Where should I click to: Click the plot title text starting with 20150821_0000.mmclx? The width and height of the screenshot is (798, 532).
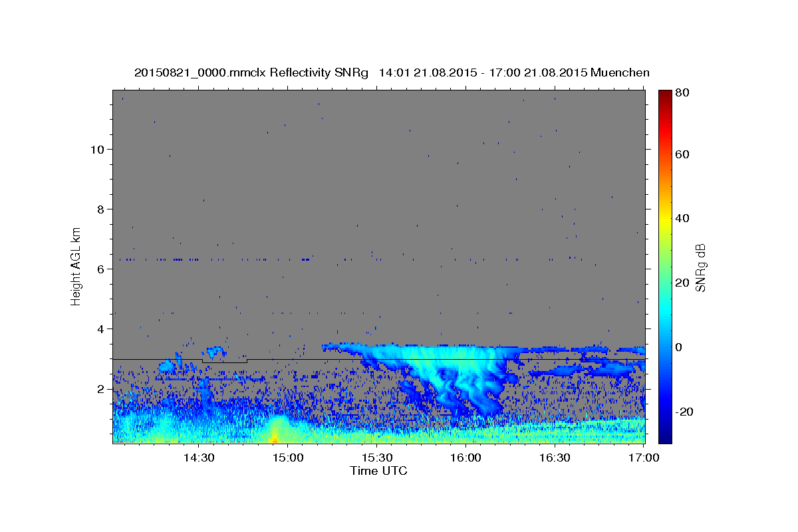click(x=392, y=72)
